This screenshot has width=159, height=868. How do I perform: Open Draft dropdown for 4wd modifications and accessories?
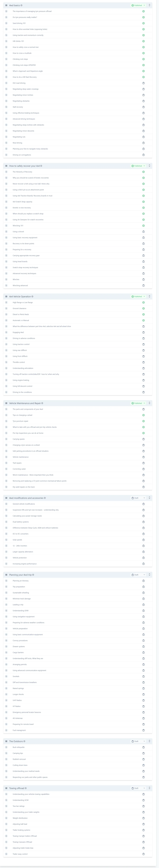tap(138, 498)
